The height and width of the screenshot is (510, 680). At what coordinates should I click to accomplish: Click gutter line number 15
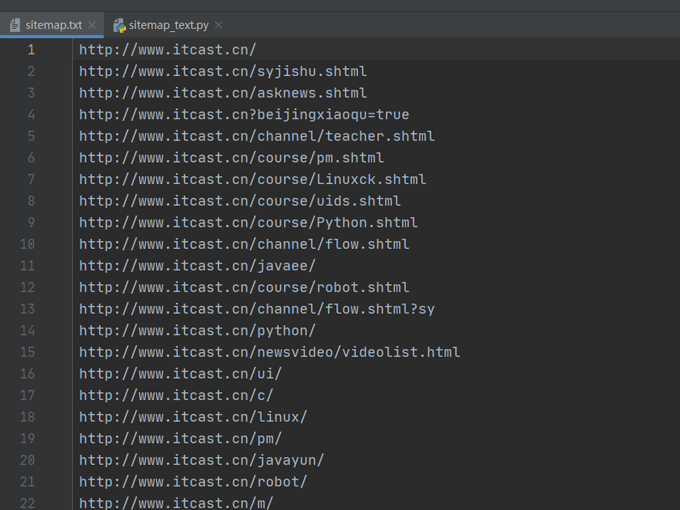(x=27, y=353)
